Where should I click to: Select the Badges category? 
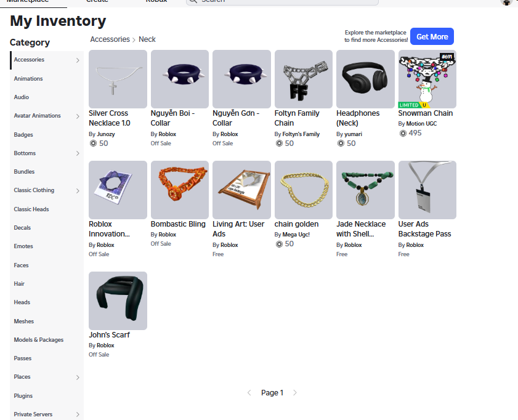23,135
